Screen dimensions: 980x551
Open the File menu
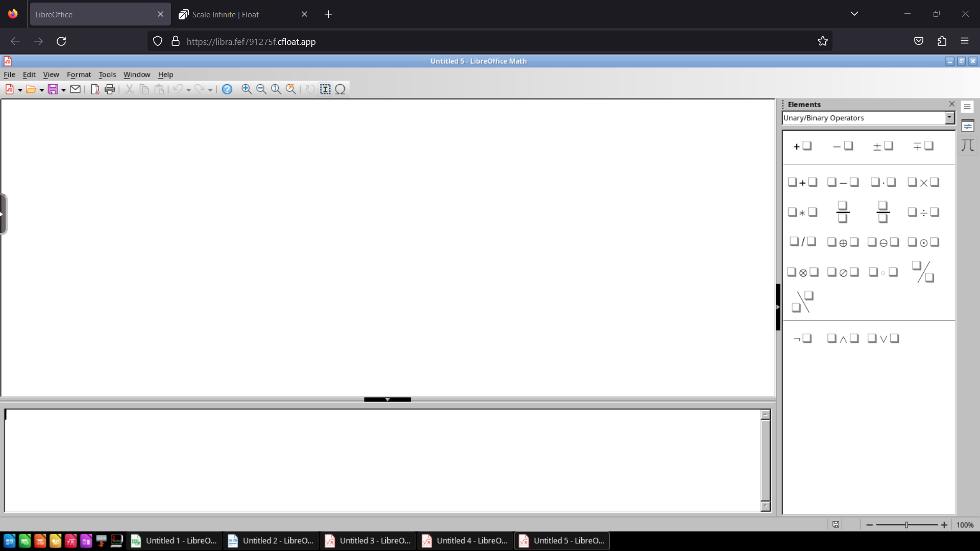point(10,74)
